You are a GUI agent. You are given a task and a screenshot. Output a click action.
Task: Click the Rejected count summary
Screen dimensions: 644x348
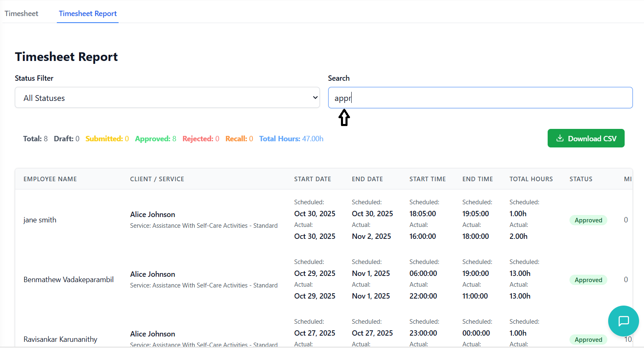click(x=201, y=139)
